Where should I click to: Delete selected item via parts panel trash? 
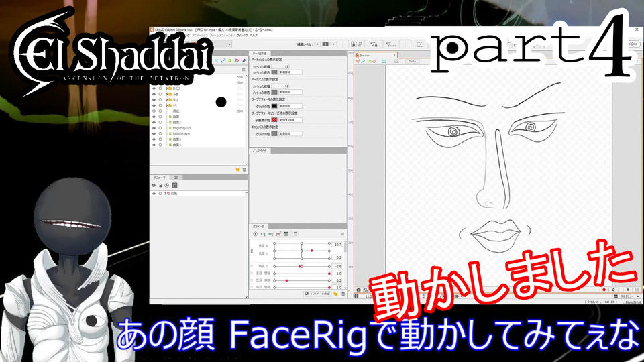(244, 170)
